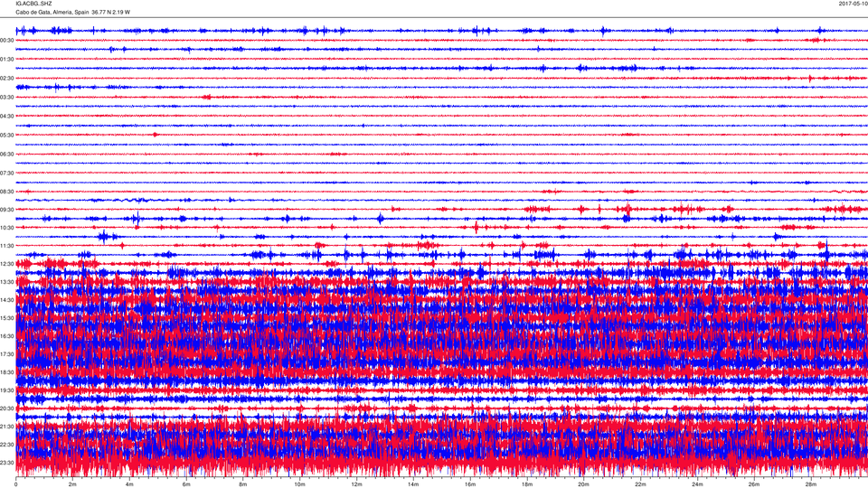Pick the 19:30 row label
This screenshot has height=488, width=868.
[x=7, y=390]
